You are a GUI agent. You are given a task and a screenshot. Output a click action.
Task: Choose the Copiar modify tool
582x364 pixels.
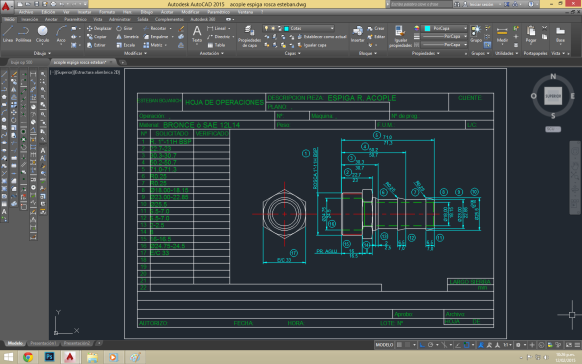coord(97,37)
